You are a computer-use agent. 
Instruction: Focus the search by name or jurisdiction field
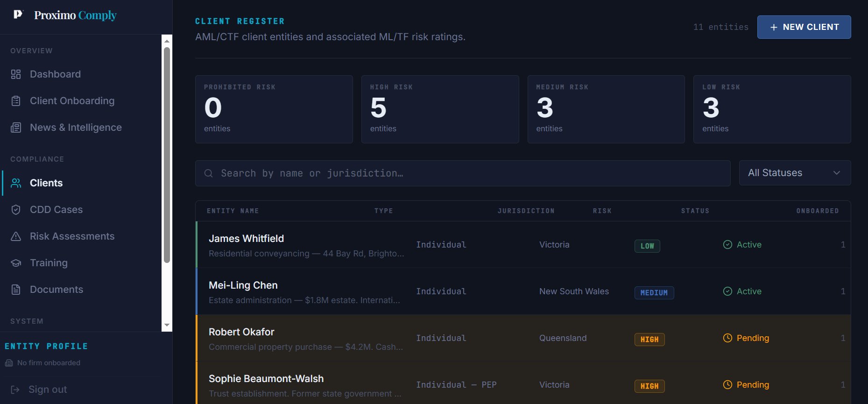[x=463, y=173]
